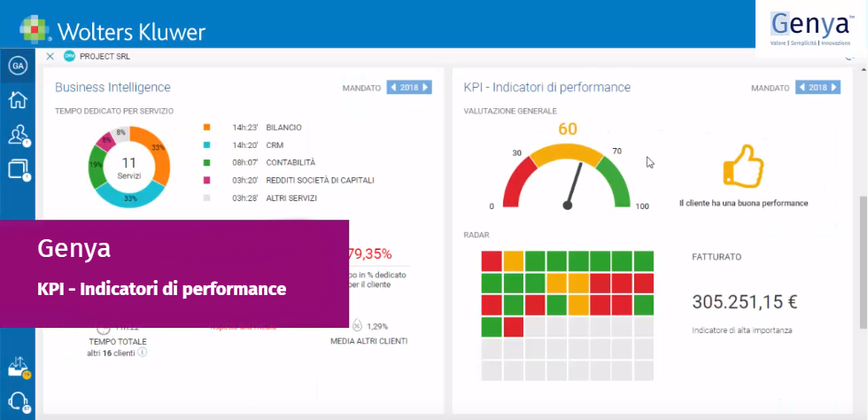Click the info icon next to altri 16 clienti

143,353
